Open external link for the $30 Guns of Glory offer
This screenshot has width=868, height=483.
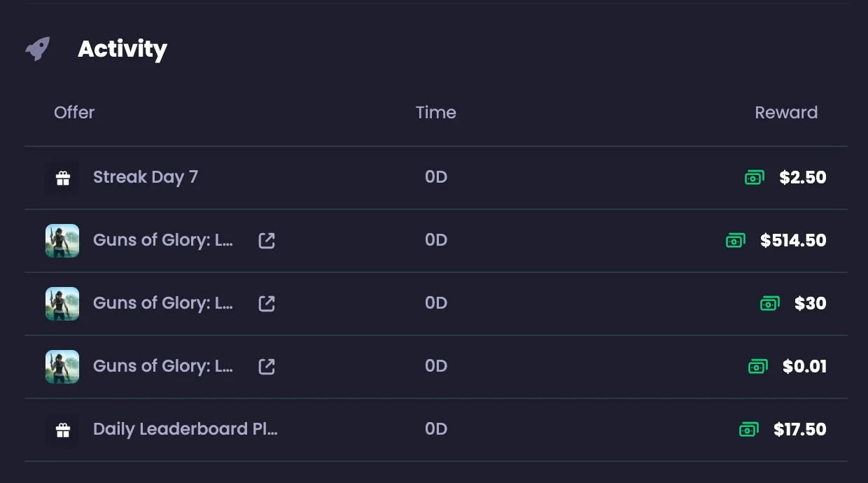pos(267,304)
